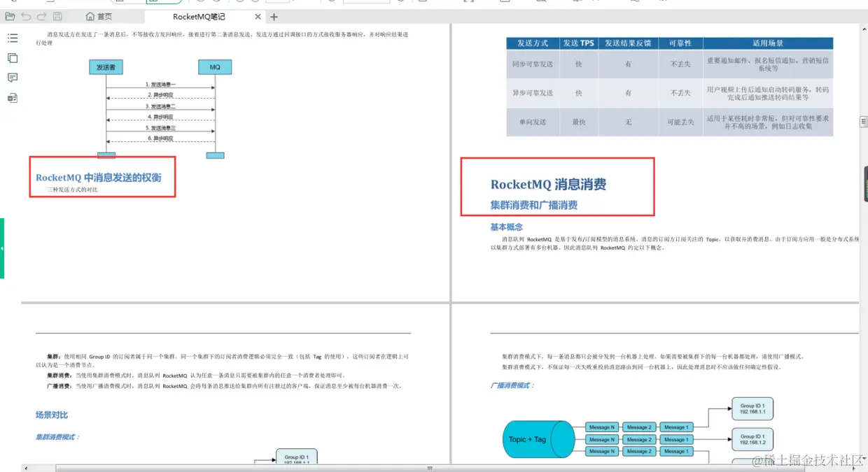Open the outline list panel icon
This screenshot has height=472, width=868.
click(x=13, y=38)
